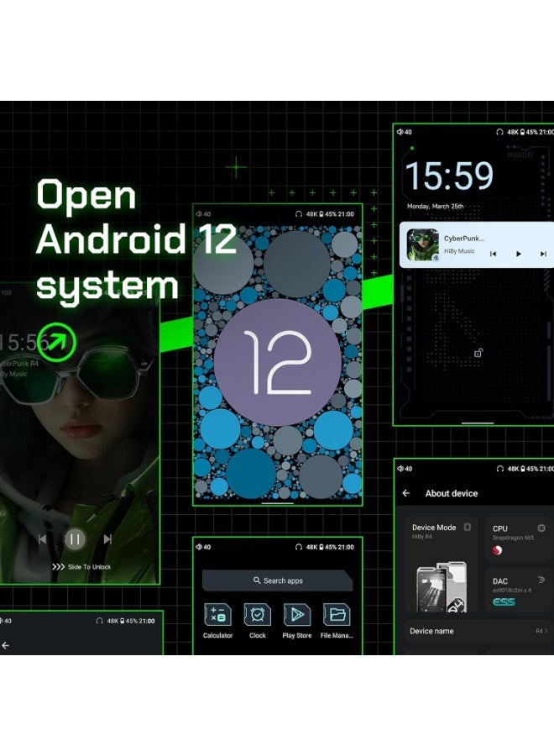Pause playback on the girl wallpaper lock screen

pyautogui.click(x=75, y=539)
